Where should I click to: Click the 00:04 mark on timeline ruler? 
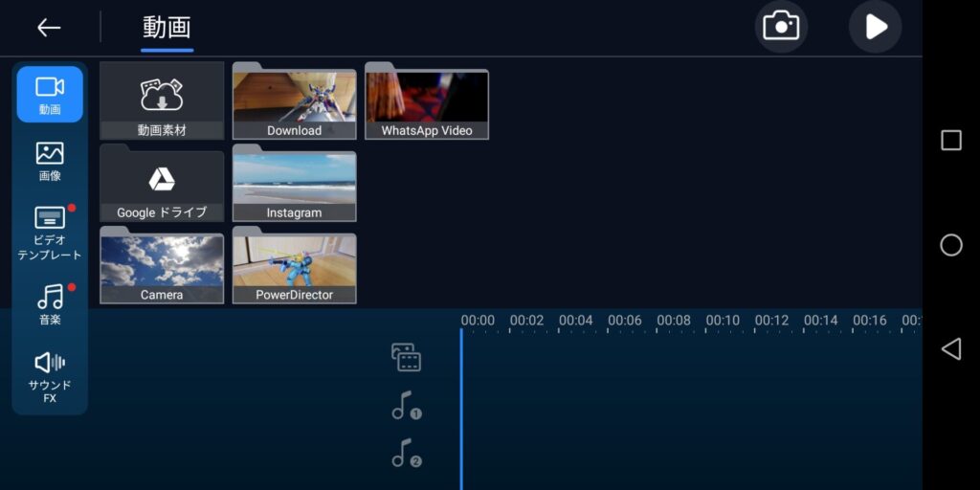coord(575,321)
